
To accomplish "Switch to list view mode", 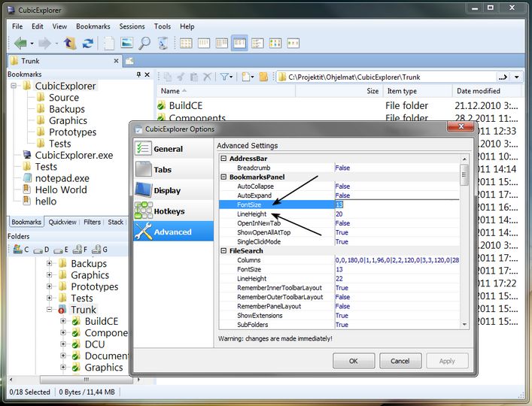I will 221,44.
